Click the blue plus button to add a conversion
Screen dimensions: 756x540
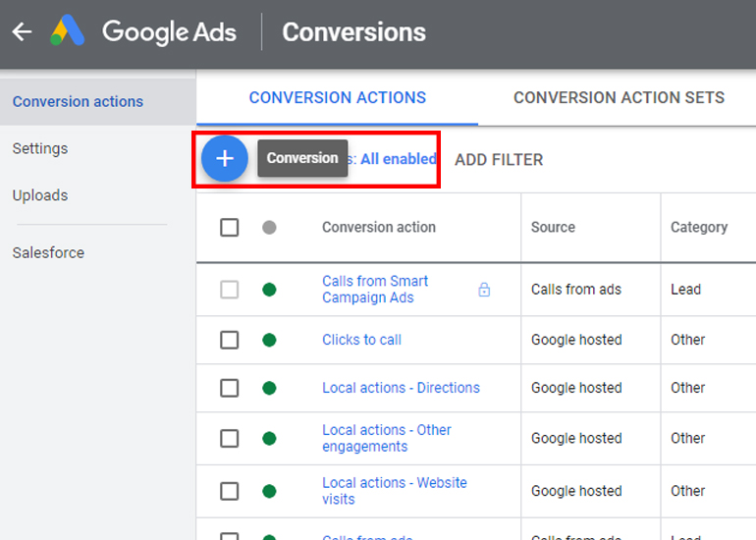[x=225, y=159]
